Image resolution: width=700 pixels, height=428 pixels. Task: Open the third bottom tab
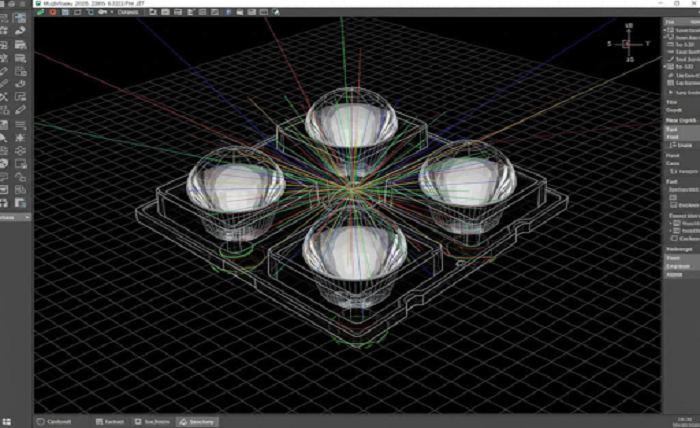(153, 421)
